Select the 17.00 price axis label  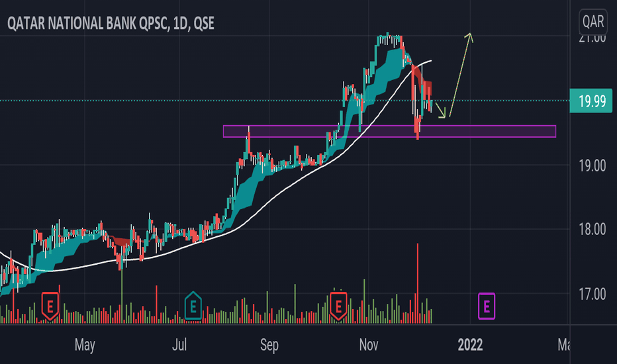click(593, 294)
